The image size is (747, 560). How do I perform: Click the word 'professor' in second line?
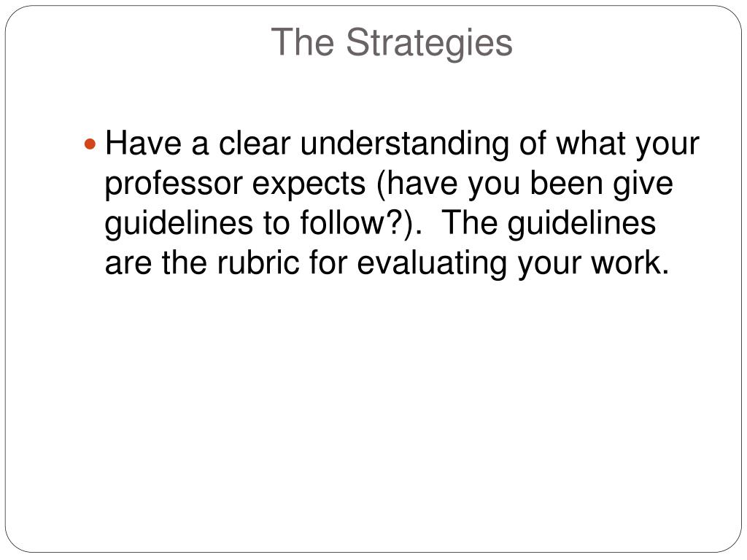pos(174,184)
